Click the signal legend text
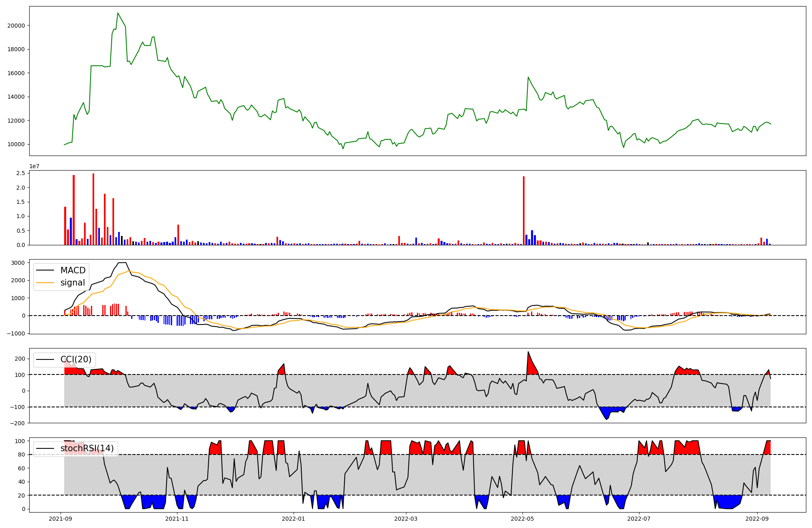Viewport: 812px width, 528px height. click(x=73, y=283)
